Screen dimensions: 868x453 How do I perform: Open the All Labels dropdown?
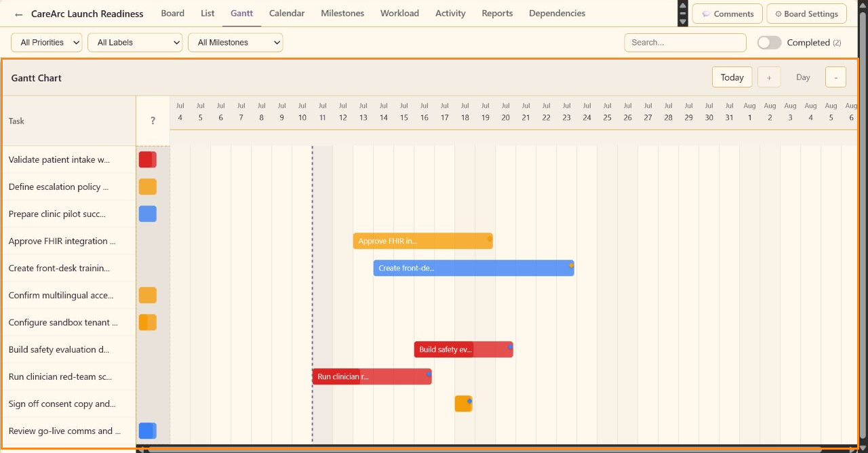(135, 42)
